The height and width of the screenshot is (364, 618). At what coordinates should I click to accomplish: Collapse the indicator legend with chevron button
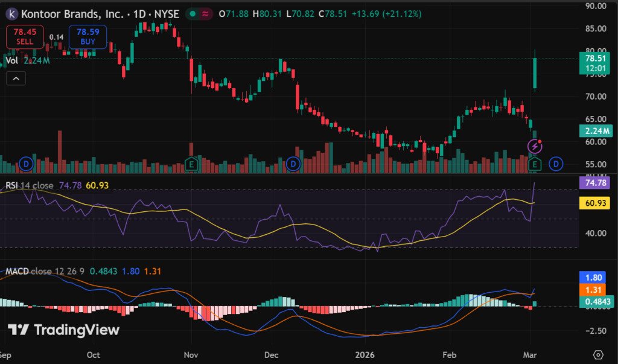pos(16,78)
